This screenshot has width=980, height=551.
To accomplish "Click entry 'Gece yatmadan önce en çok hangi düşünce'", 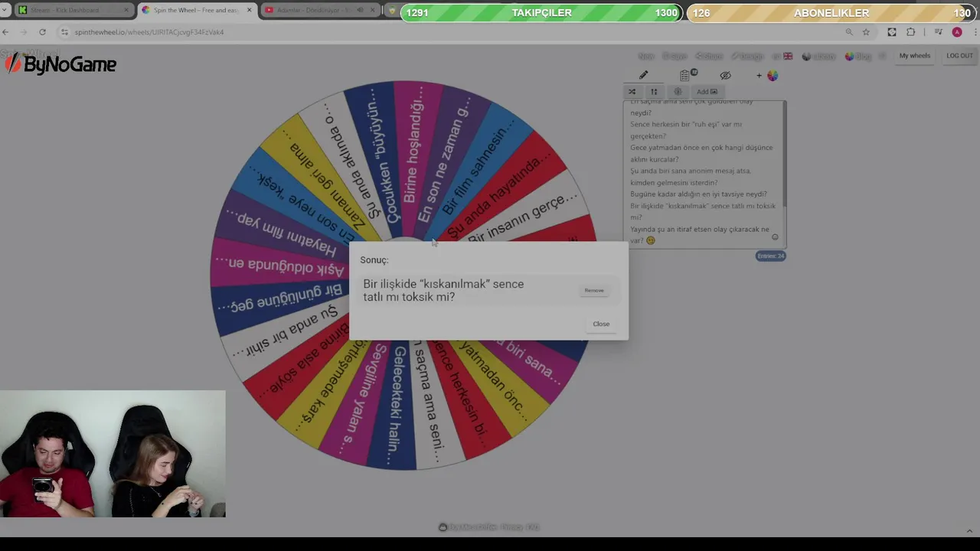I will pos(701,148).
